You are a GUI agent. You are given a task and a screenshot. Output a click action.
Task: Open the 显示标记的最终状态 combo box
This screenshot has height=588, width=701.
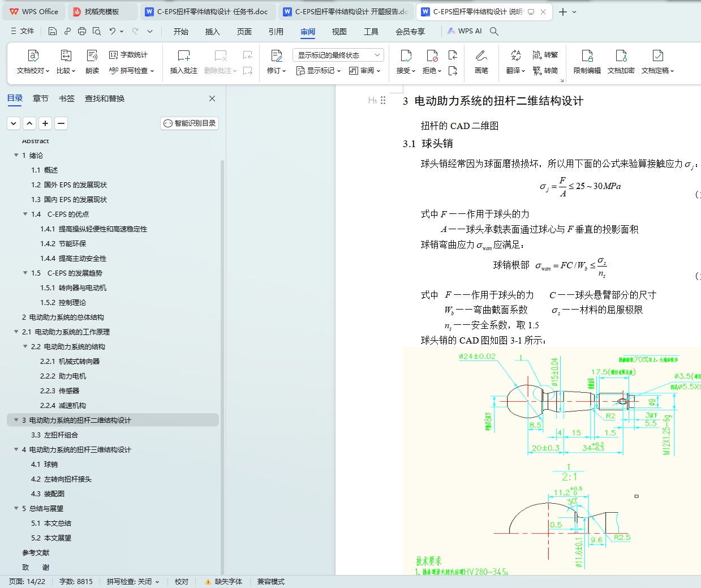tap(338, 55)
